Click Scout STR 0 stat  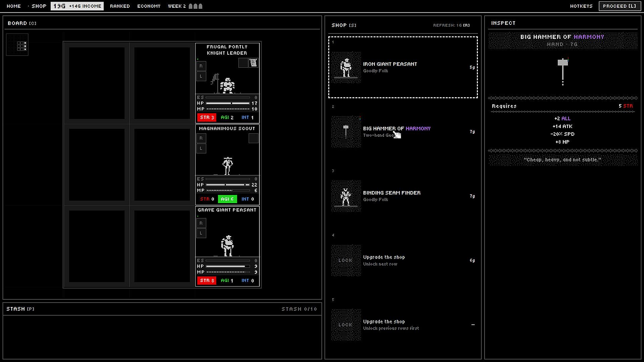click(x=207, y=199)
